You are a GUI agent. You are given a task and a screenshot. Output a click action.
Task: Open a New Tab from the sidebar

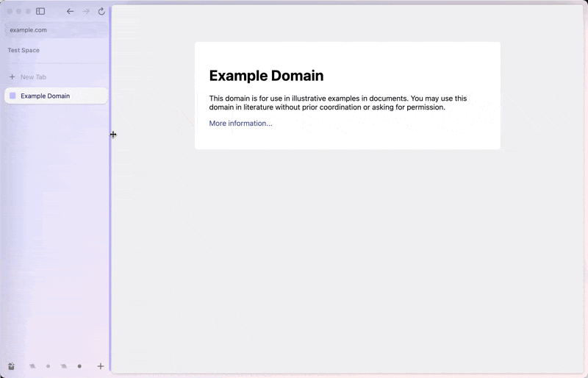[57, 77]
